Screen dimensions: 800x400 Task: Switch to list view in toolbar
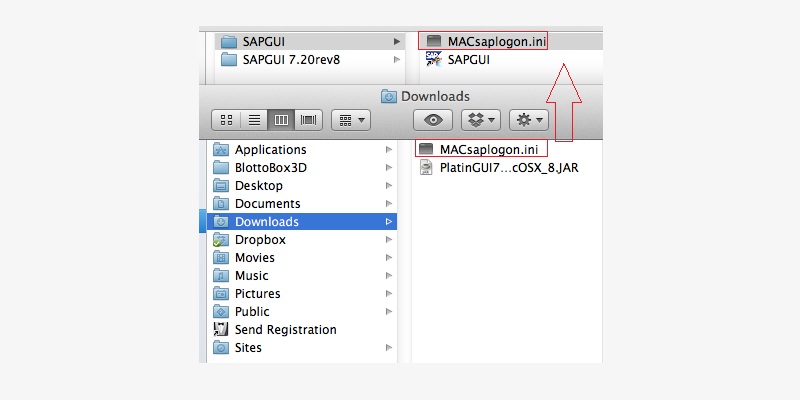pyautogui.click(x=254, y=120)
